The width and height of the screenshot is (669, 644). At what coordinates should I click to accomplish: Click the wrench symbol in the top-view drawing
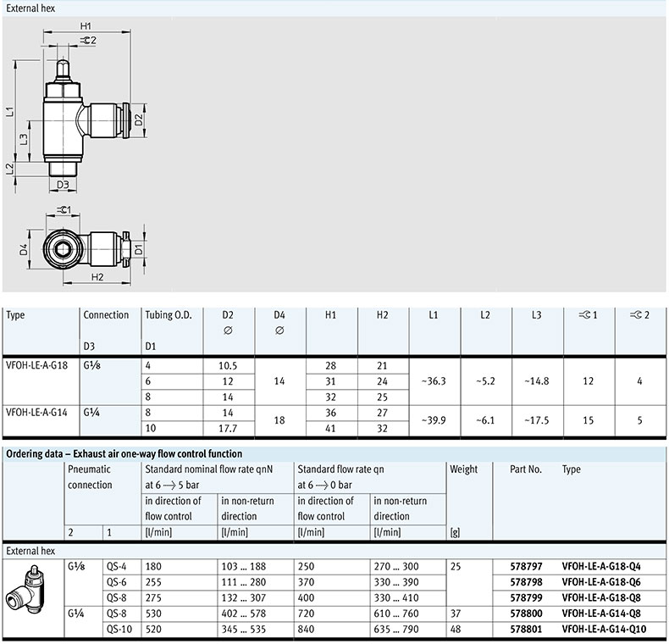coord(64,209)
